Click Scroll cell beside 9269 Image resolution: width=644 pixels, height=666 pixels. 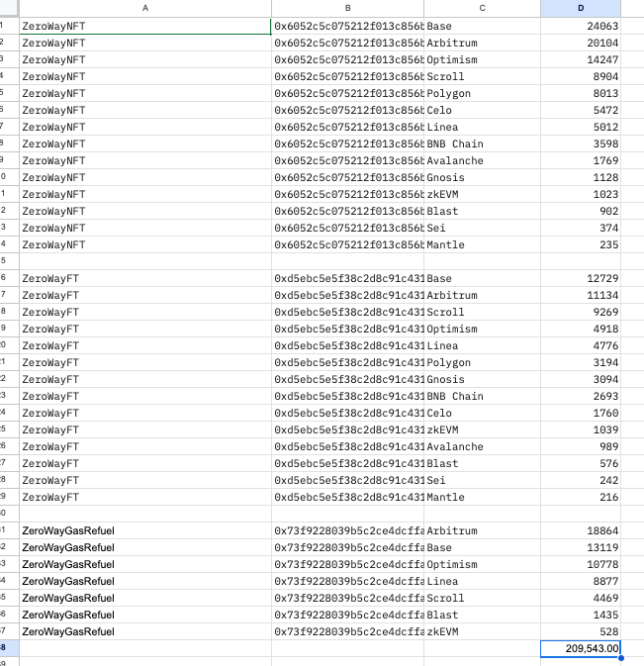[482, 312]
